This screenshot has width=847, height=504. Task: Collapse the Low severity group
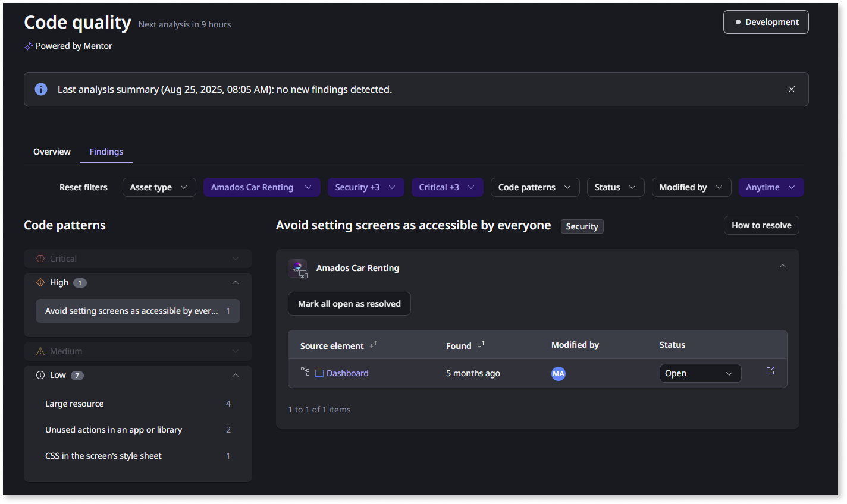[236, 375]
